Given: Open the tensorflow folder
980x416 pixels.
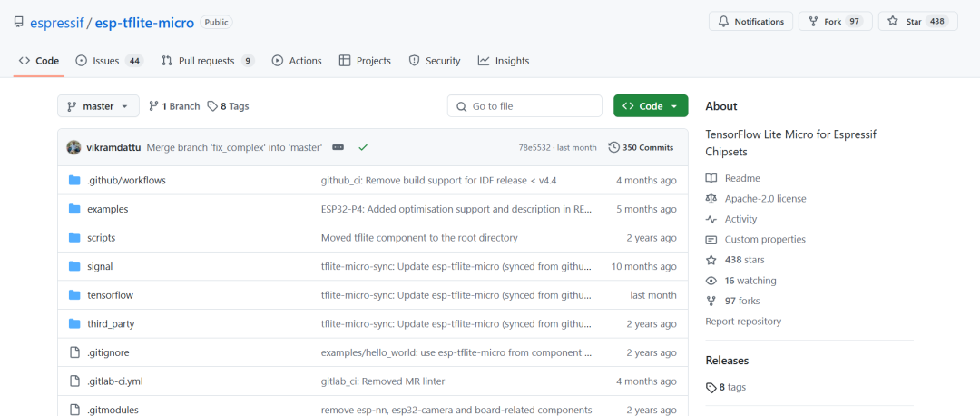Looking at the screenshot, I should [110, 295].
